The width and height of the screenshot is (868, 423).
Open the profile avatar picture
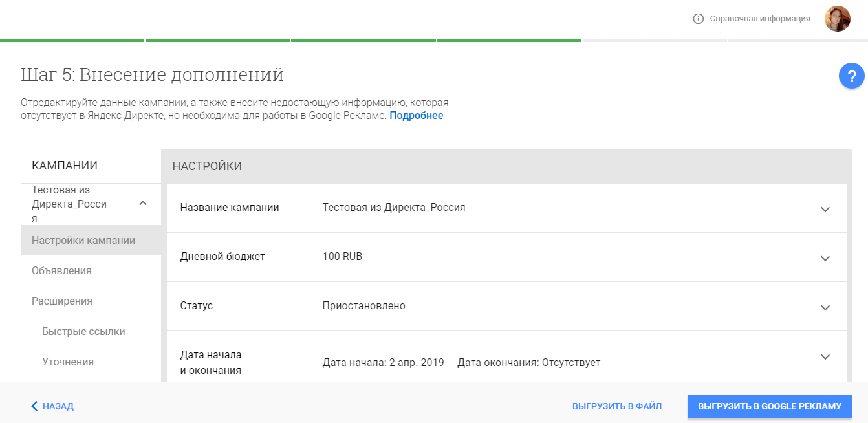point(838,18)
